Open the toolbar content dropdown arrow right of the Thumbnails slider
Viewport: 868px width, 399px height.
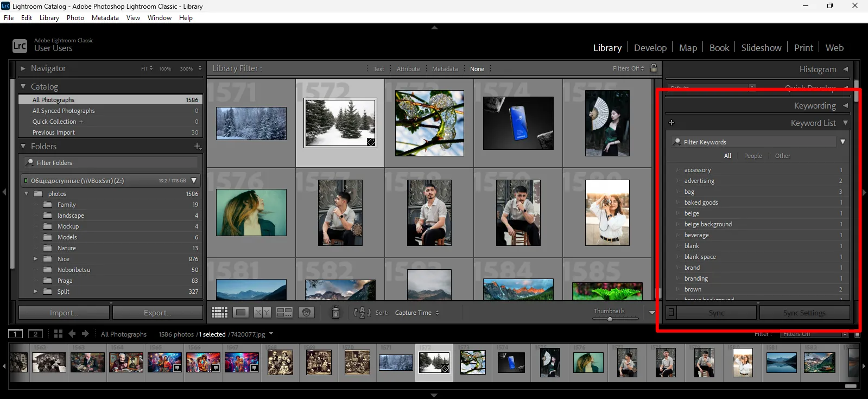pyautogui.click(x=652, y=313)
